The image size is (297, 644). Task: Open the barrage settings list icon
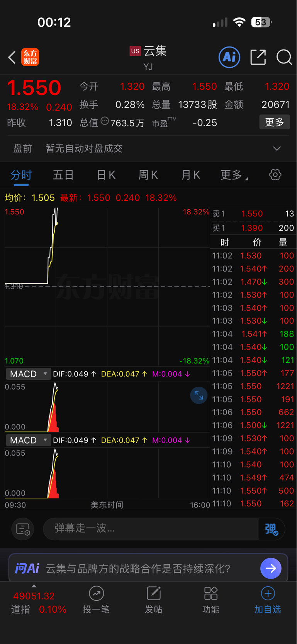click(x=23, y=529)
